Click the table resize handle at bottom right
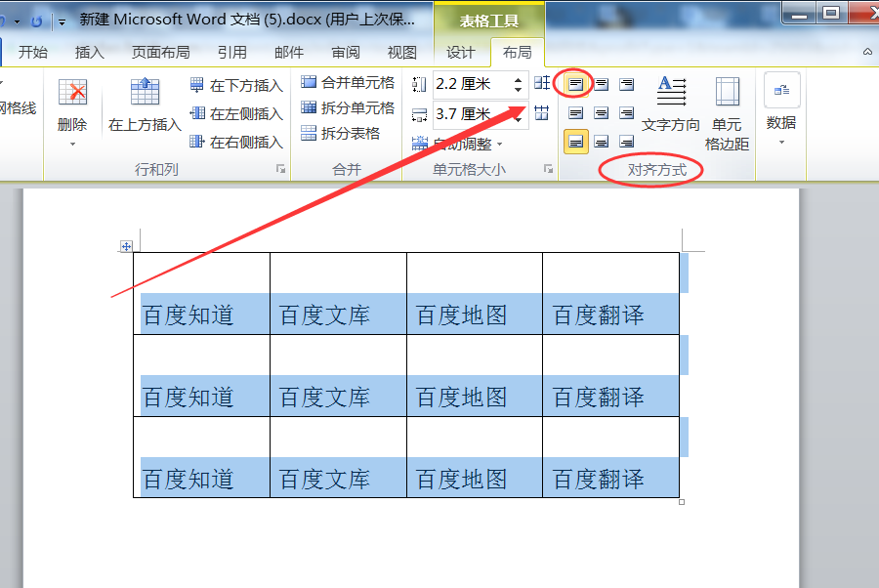 [x=682, y=502]
